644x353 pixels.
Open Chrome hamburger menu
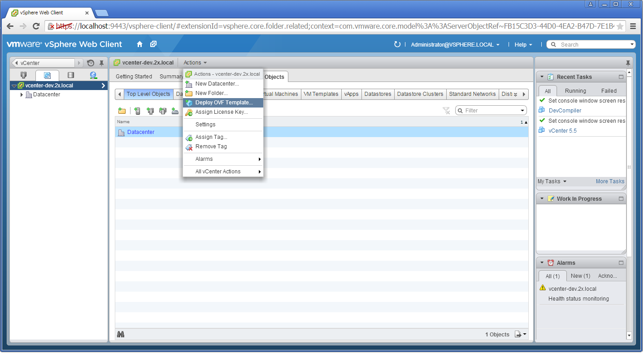tap(633, 26)
